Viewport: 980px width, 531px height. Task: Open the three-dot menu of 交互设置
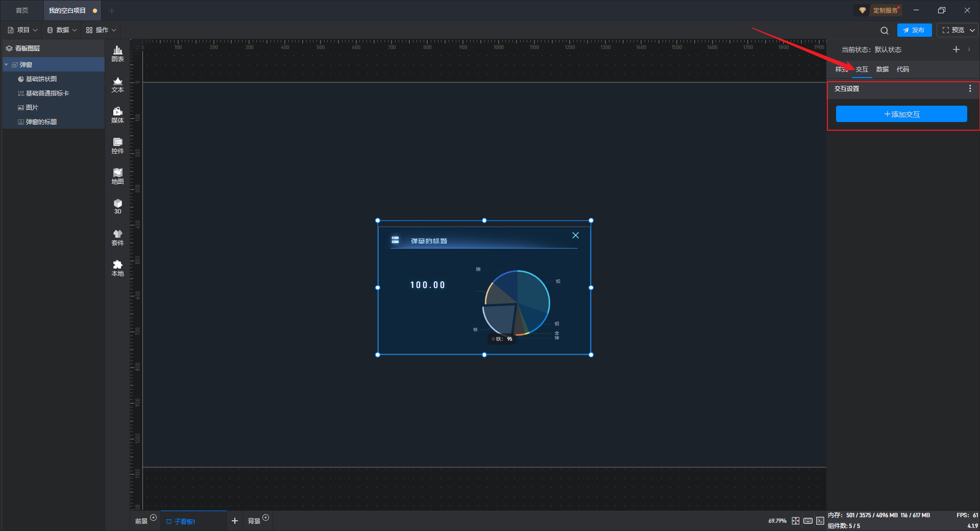[970, 89]
